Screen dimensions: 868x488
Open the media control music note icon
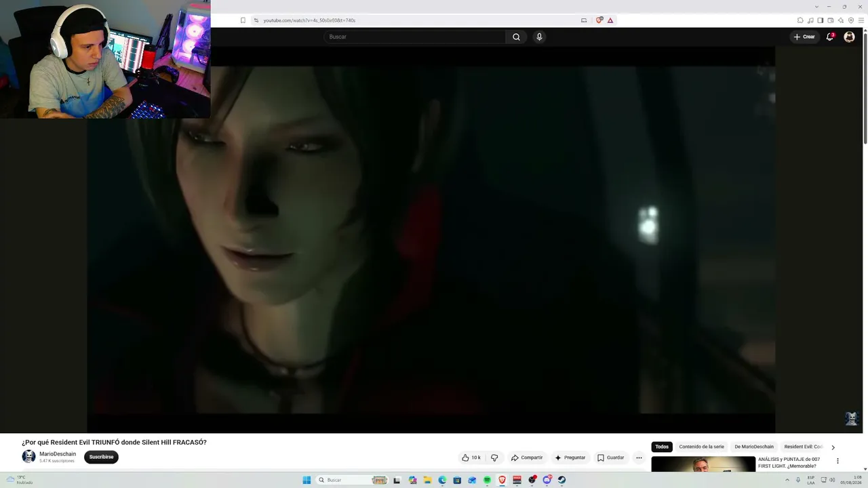tap(810, 20)
